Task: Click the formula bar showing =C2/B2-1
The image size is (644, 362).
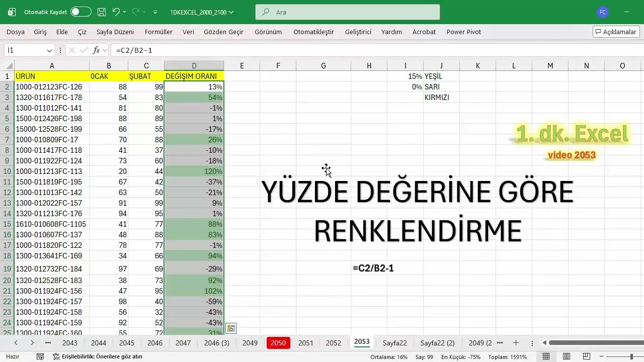Action: [x=377, y=50]
